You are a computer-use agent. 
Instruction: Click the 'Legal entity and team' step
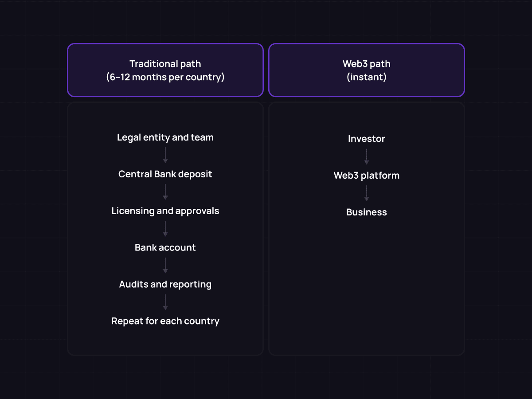pyautogui.click(x=165, y=137)
